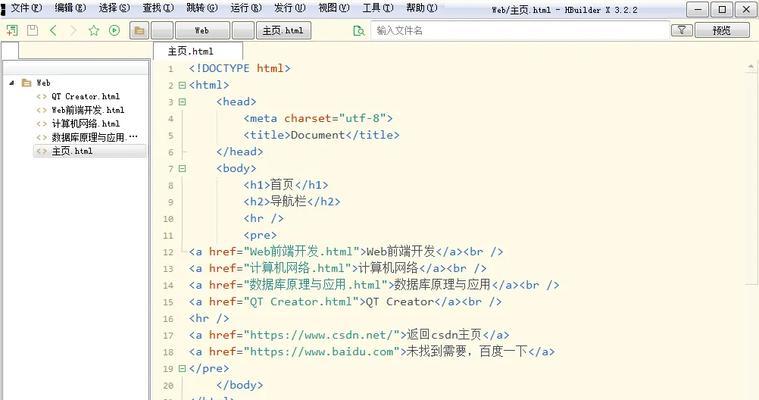Toggle the fold marker on line 19
The height and width of the screenshot is (400, 759).
tap(182, 369)
